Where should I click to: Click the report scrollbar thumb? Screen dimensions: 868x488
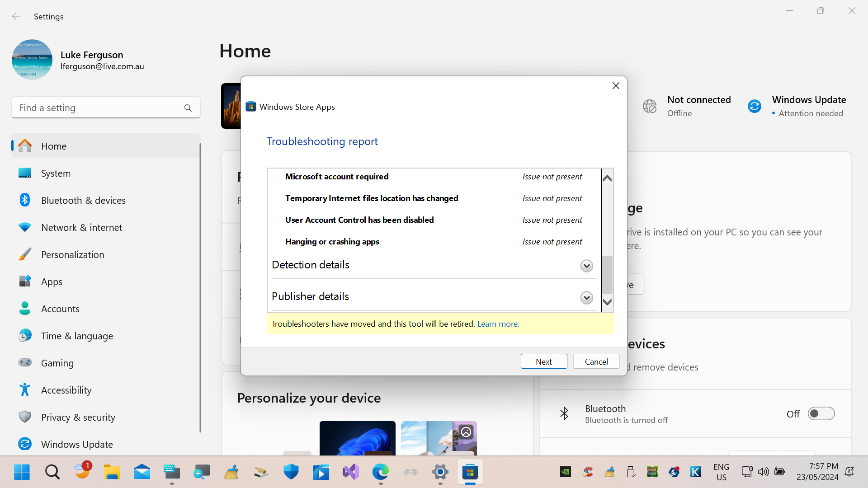point(607,275)
